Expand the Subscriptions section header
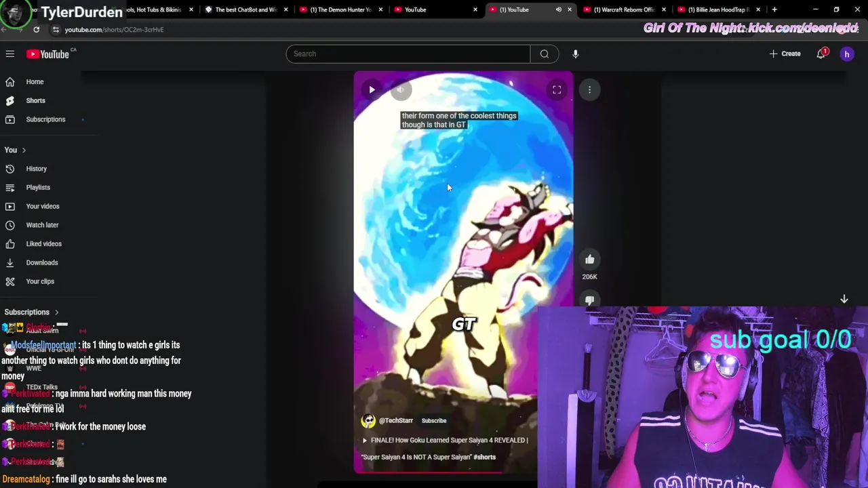The height and width of the screenshot is (488, 868). (x=32, y=312)
